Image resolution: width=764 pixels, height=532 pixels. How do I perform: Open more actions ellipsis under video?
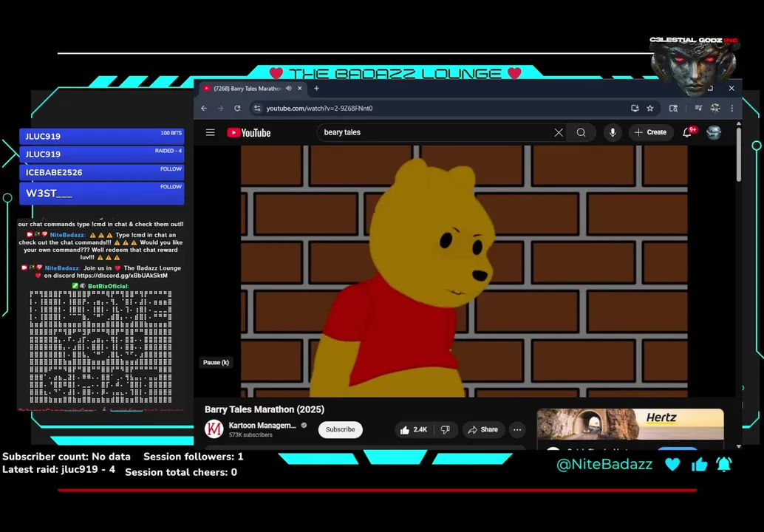517,430
